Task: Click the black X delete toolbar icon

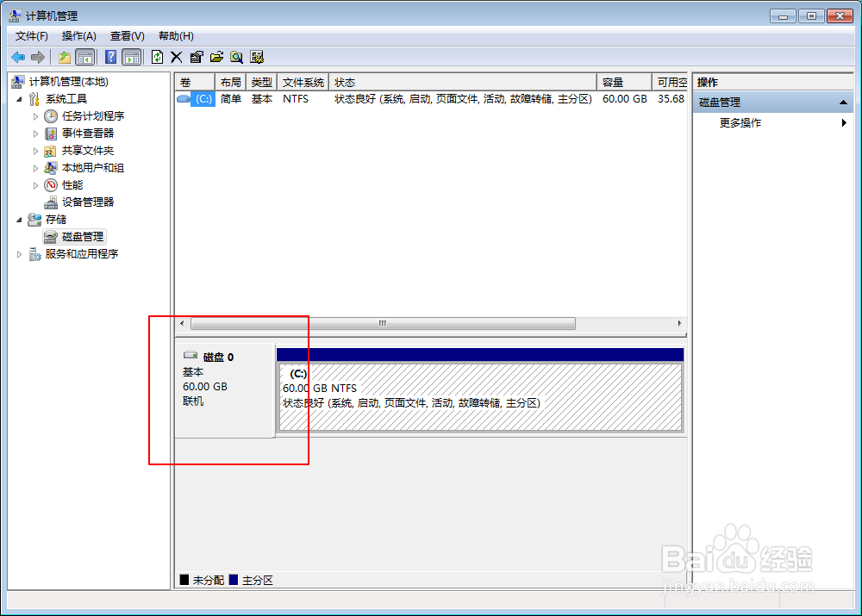Action: tap(177, 57)
